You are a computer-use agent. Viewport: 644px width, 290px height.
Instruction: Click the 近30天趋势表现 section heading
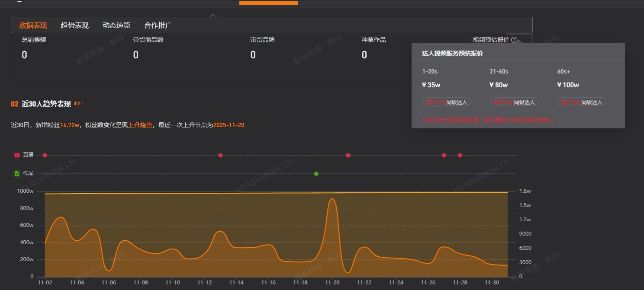point(46,104)
